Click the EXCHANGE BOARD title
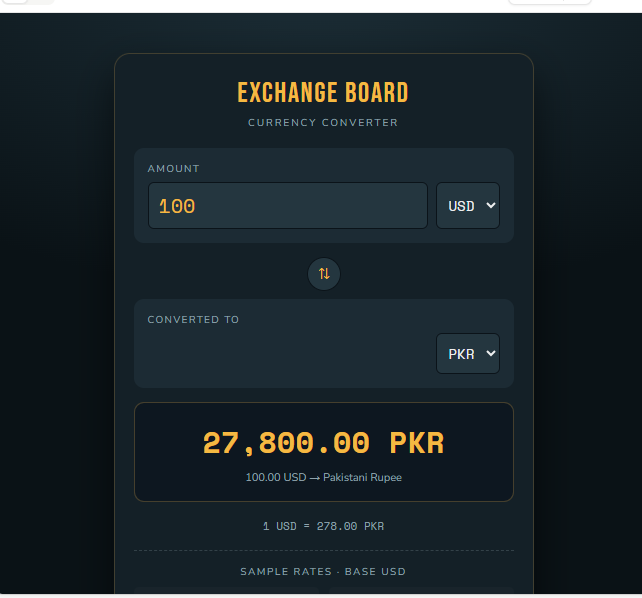This screenshot has height=598, width=642. [x=323, y=92]
